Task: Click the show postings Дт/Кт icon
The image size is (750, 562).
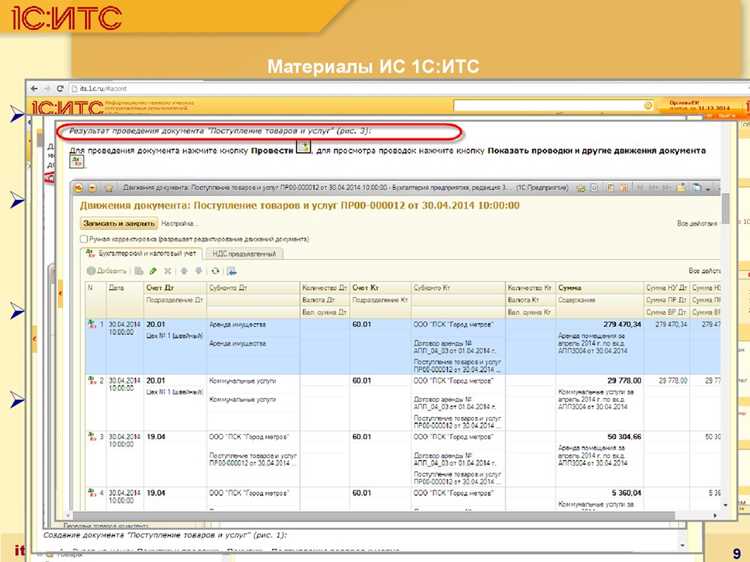Action: click(x=77, y=161)
